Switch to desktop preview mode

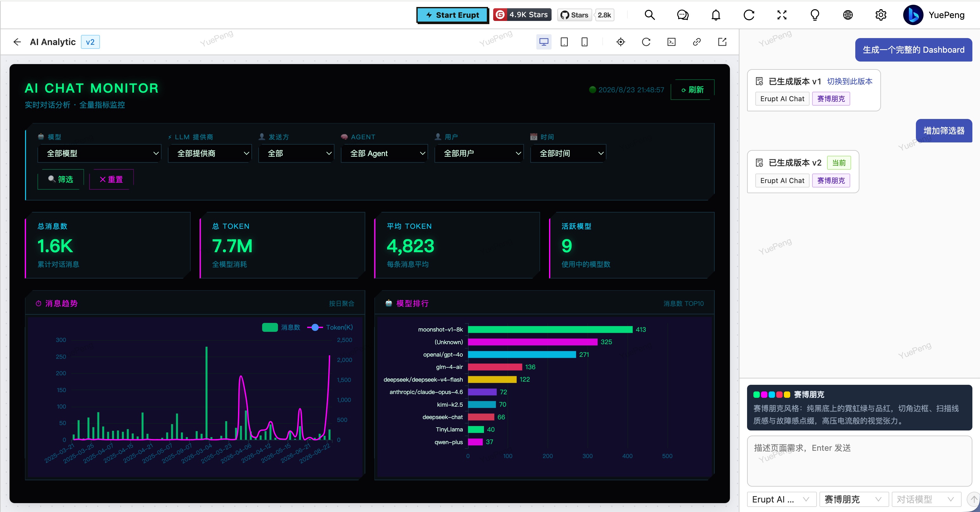544,42
